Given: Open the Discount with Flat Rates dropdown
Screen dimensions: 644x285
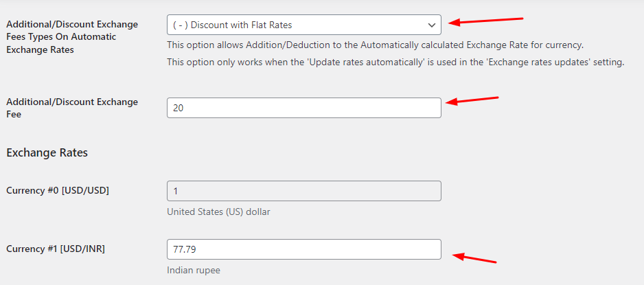Looking at the screenshot, I should click(303, 25).
